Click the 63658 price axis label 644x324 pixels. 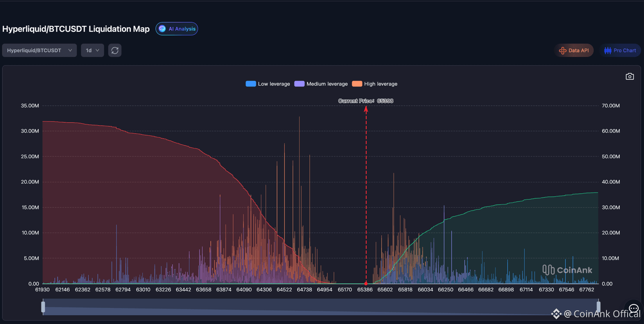tap(203, 290)
